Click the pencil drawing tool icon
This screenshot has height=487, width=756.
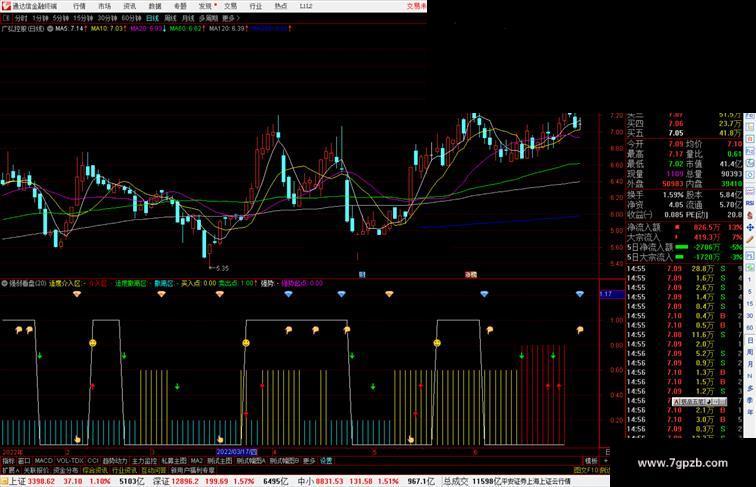(x=750, y=239)
